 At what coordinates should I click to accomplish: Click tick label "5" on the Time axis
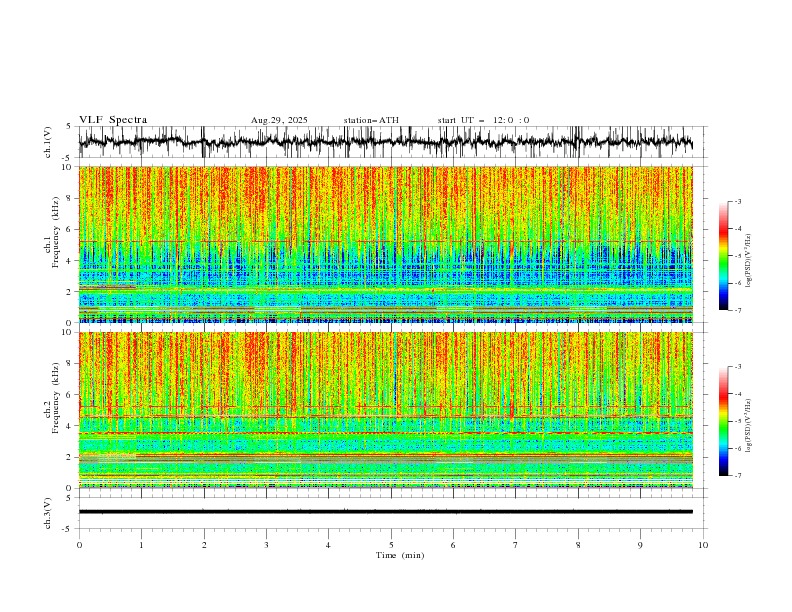[x=391, y=545]
